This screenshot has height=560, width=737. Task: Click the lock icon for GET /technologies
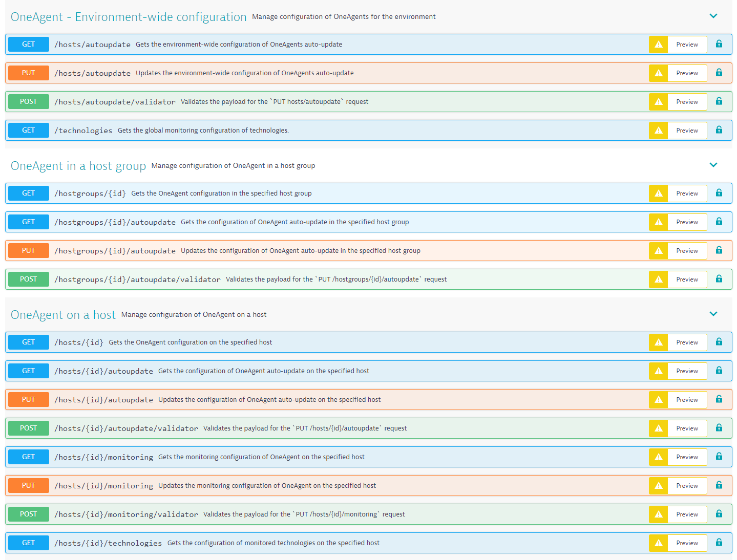719,130
